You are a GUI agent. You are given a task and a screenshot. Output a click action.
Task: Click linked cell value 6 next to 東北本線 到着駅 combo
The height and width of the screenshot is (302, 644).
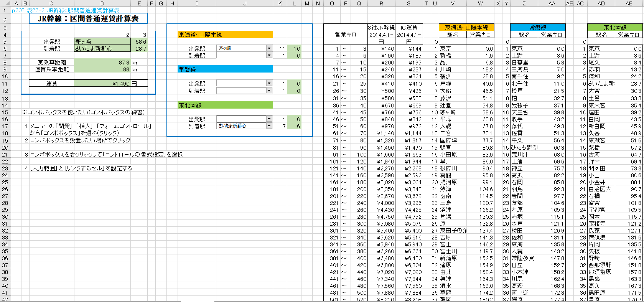pyautogui.click(x=294, y=126)
